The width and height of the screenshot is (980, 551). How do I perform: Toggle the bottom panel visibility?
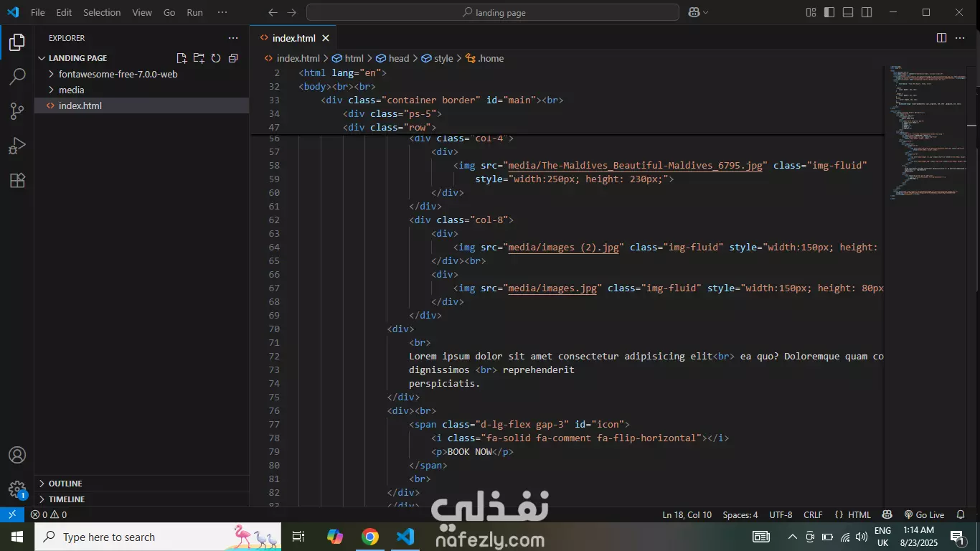[x=848, y=12]
